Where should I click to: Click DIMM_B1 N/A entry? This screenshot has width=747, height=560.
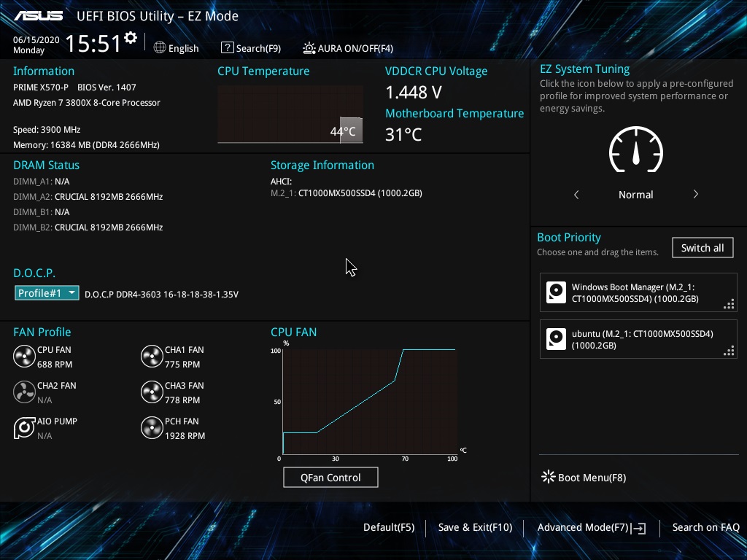tap(42, 212)
